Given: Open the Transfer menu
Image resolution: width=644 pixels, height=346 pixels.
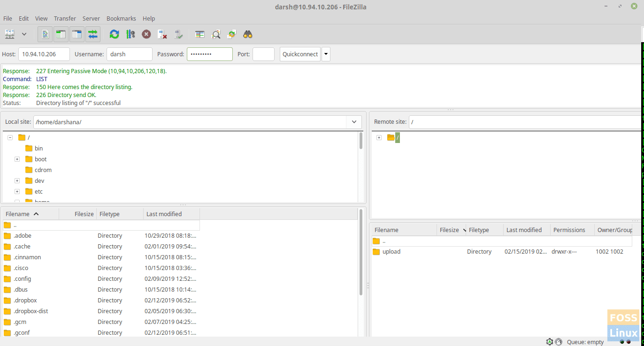Looking at the screenshot, I should tap(65, 18).
